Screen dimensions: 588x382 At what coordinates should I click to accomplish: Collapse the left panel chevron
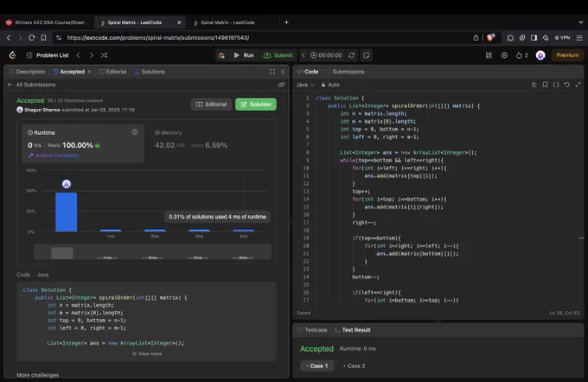coord(283,72)
